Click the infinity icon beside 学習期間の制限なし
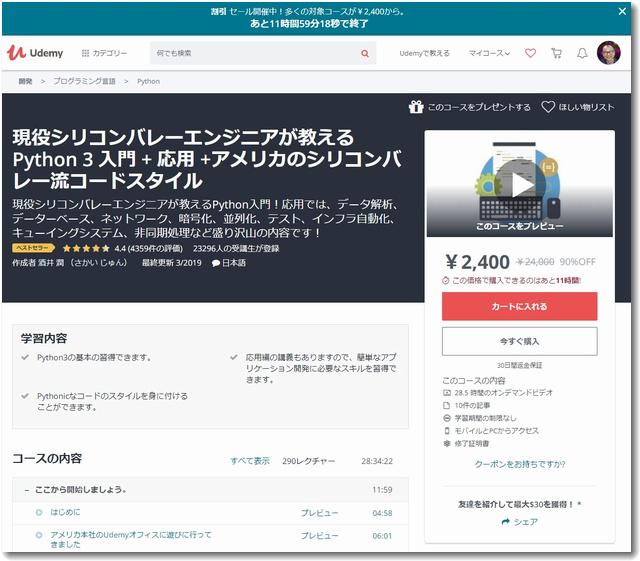640x561 pixels. [447, 418]
